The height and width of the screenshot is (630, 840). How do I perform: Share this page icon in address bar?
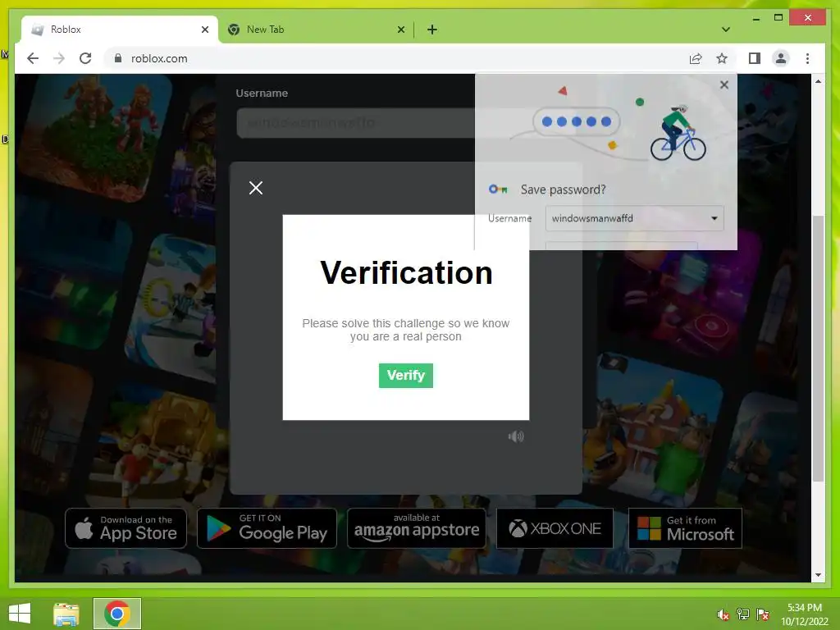(696, 58)
